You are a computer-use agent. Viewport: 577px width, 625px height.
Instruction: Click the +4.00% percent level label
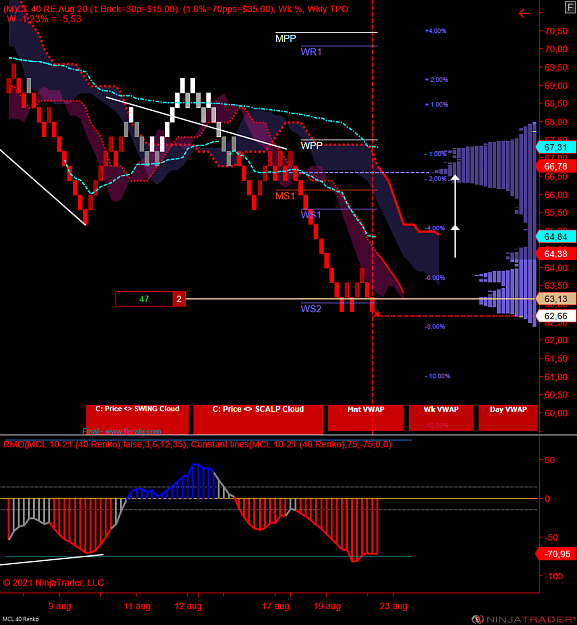(x=436, y=31)
